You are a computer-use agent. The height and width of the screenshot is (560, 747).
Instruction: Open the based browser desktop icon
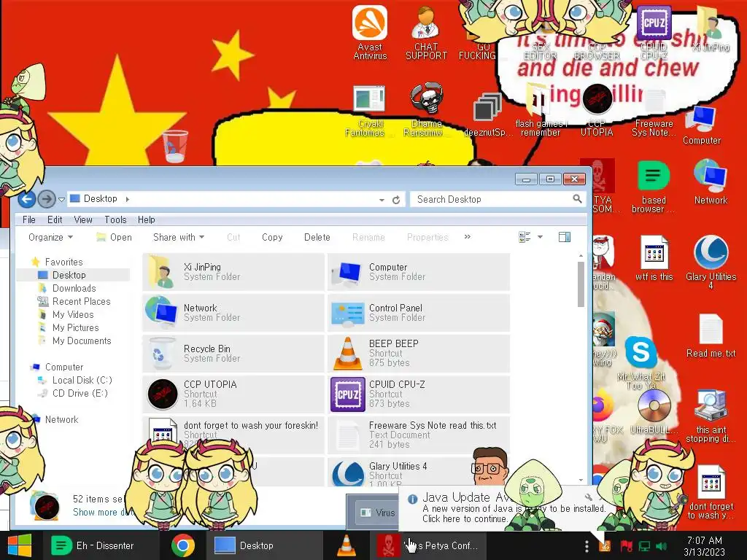click(654, 187)
